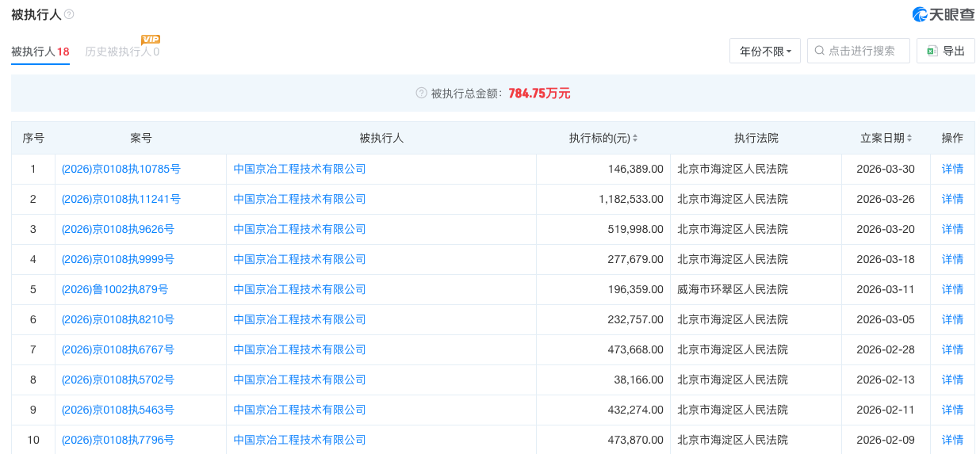Click the question mark icon before 被执行总金额
The width and height of the screenshot is (980, 454).
click(422, 93)
